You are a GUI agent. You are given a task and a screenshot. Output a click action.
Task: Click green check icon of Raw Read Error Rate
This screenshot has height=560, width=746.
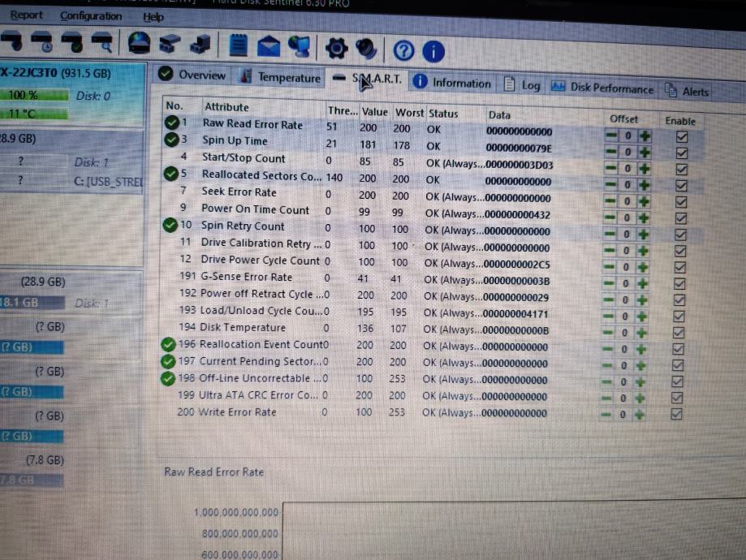[172, 123]
